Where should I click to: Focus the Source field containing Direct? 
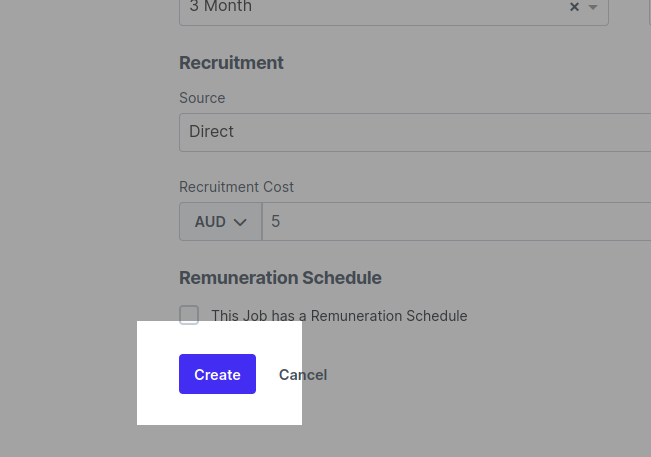(415, 132)
